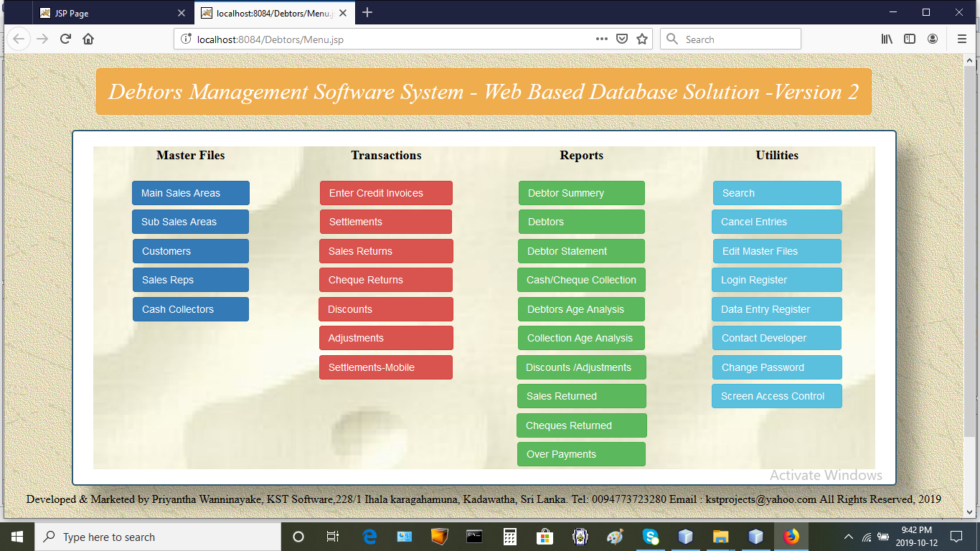Click the Firefox search input box

739,39
